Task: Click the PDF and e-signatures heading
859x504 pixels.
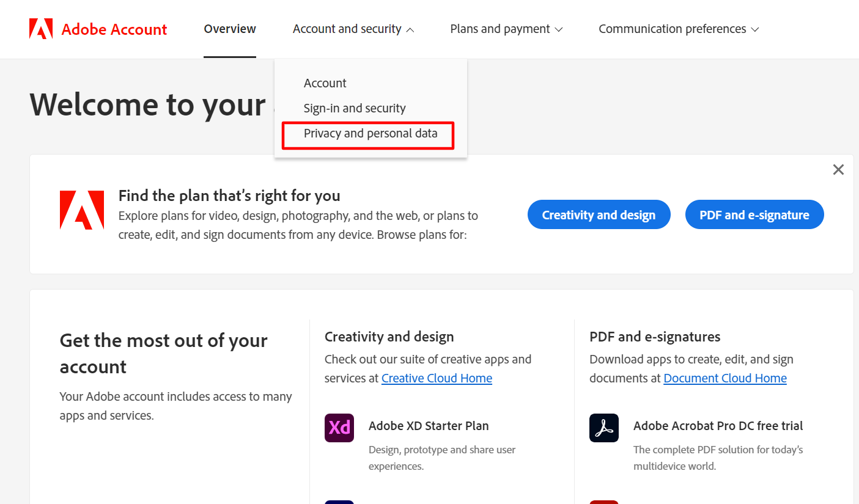Action: coord(655,337)
